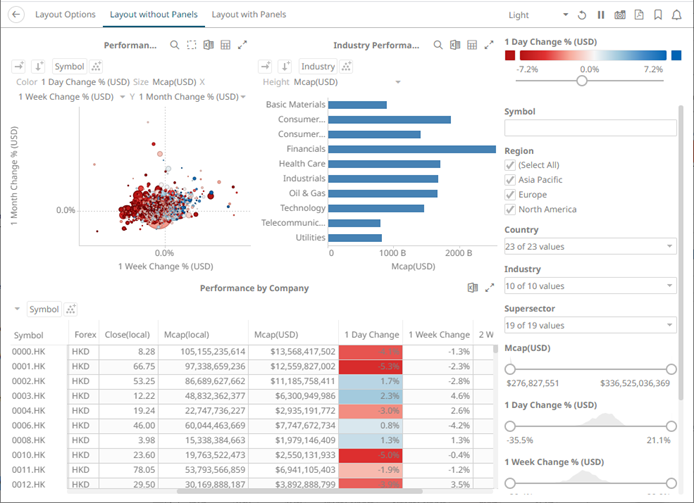Uncheck the Europe region checkbox
Viewport: 694px width, 503px height.
(x=511, y=195)
